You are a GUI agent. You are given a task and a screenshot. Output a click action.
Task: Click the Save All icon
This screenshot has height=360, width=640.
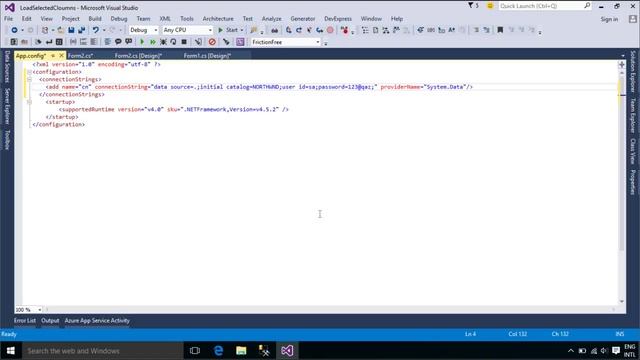click(x=82, y=30)
